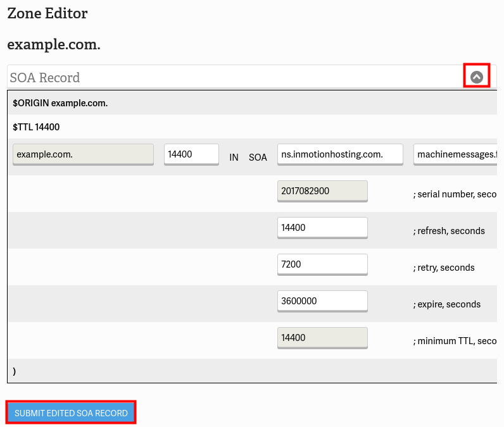This screenshot has width=504, height=427.
Task: Edit the retry field showing 7200
Action: point(322,264)
